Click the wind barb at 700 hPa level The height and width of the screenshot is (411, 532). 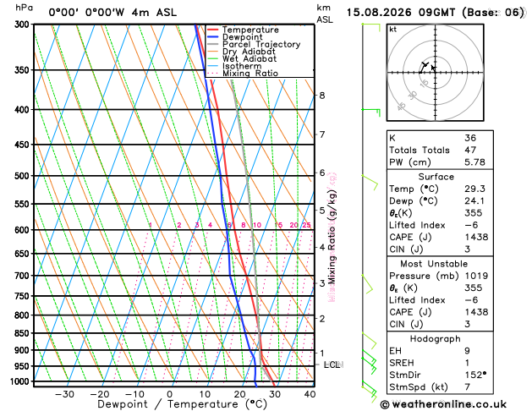coord(367,284)
